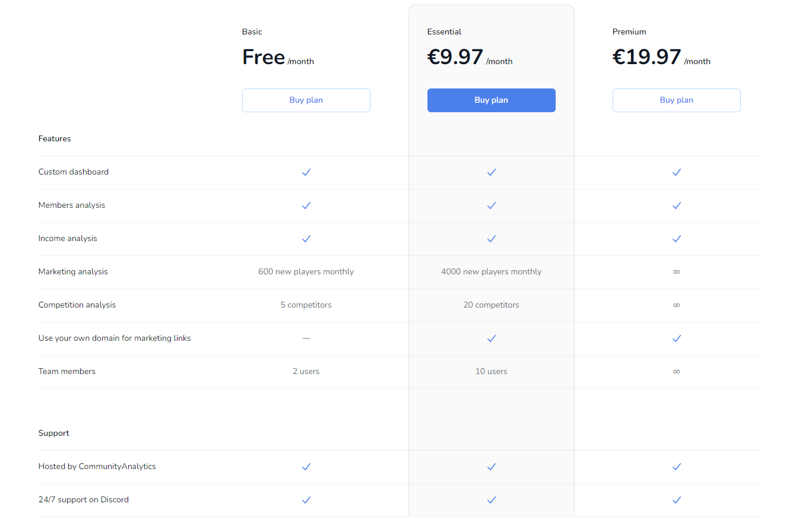Image resolution: width=786 pixels, height=532 pixels.
Task: Click Members analysis checkmark in Basic column
Action: point(306,205)
